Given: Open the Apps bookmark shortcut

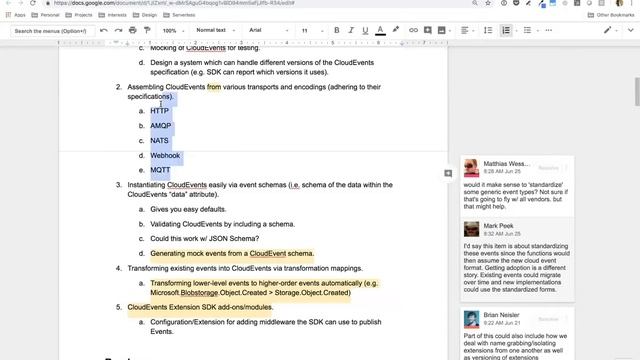Looking at the screenshot, I should (x=16, y=15).
